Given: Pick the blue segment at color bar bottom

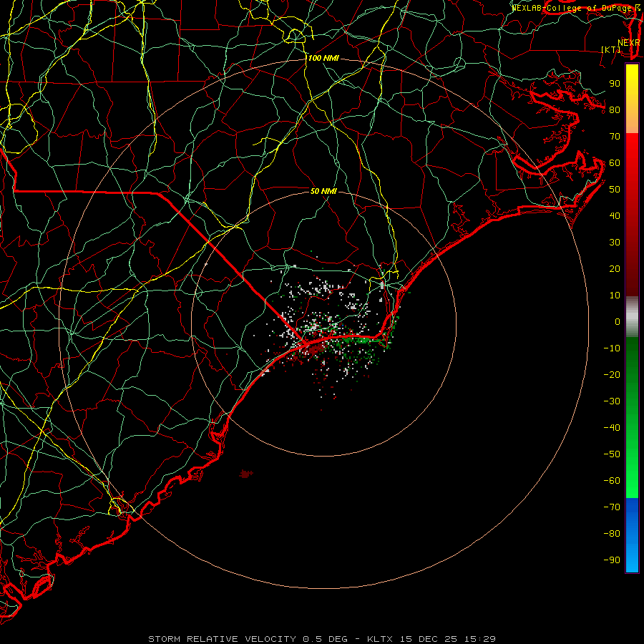Looking at the screenshot, I should [x=632, y=535].
